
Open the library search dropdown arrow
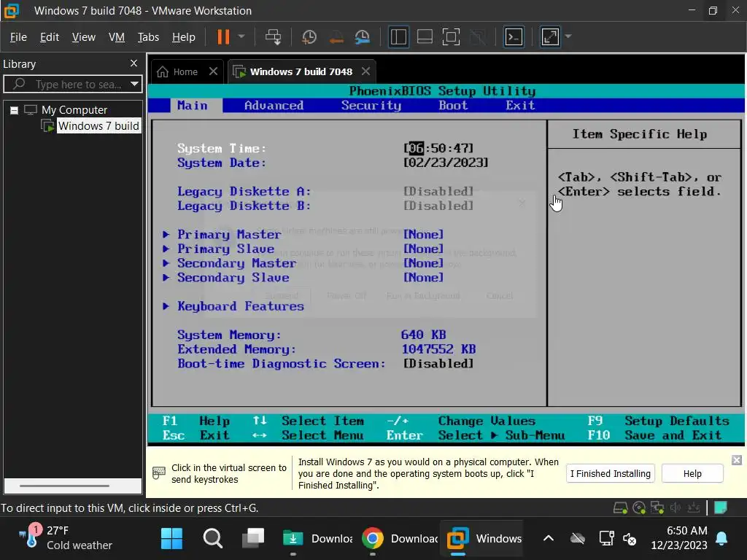135,85
